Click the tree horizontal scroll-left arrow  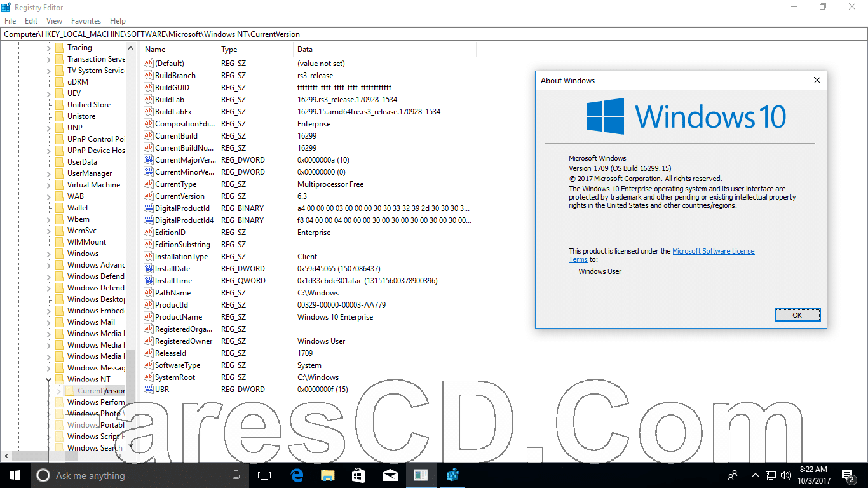(6, 456)
